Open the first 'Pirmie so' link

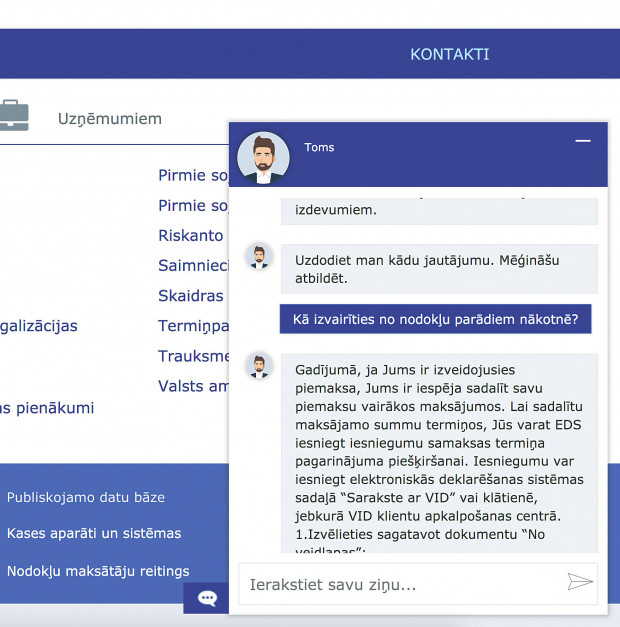coord(193,175)
